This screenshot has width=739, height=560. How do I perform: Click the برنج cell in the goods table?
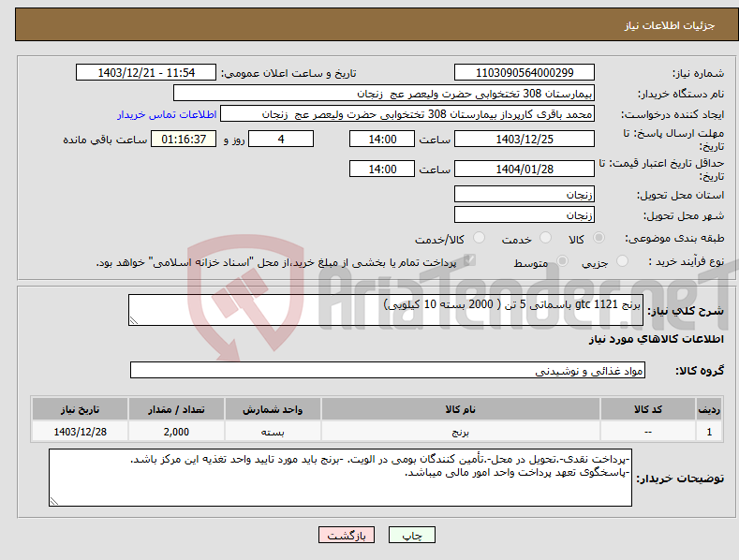pos(461,432)
